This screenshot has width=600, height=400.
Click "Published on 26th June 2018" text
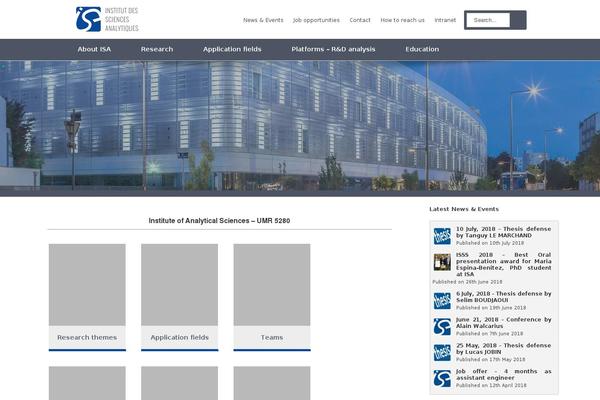(467, 282)
